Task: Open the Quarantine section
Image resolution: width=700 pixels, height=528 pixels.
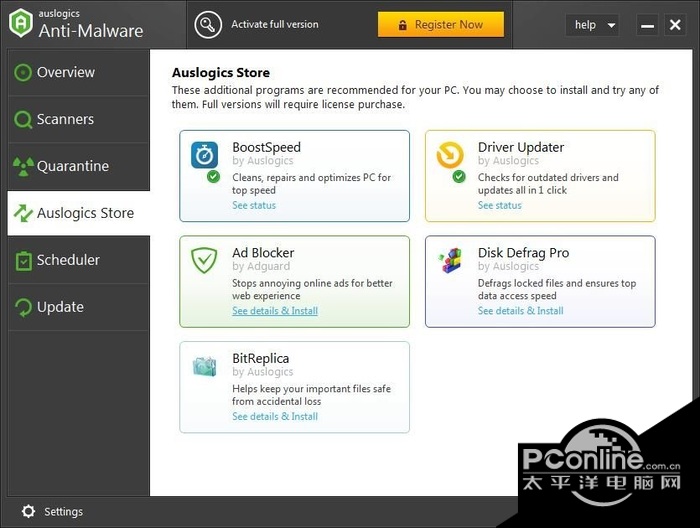Action: (x=79, y=166)
